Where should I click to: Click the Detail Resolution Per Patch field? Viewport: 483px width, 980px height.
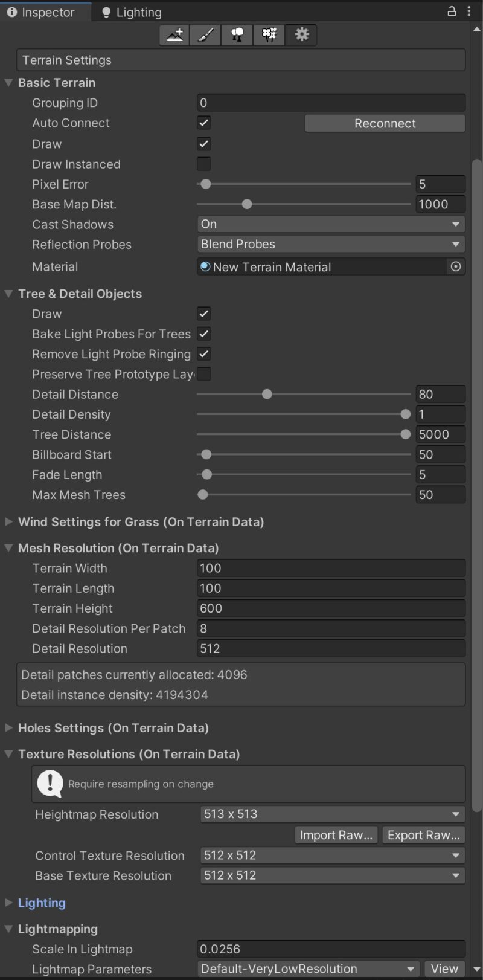point(331,628)
